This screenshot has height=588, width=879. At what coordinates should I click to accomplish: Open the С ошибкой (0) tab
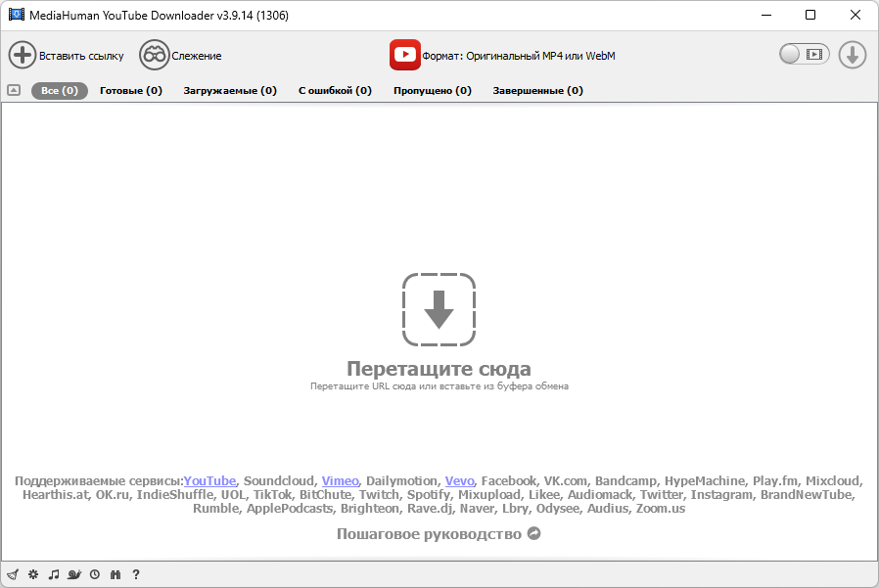[335, 90]
